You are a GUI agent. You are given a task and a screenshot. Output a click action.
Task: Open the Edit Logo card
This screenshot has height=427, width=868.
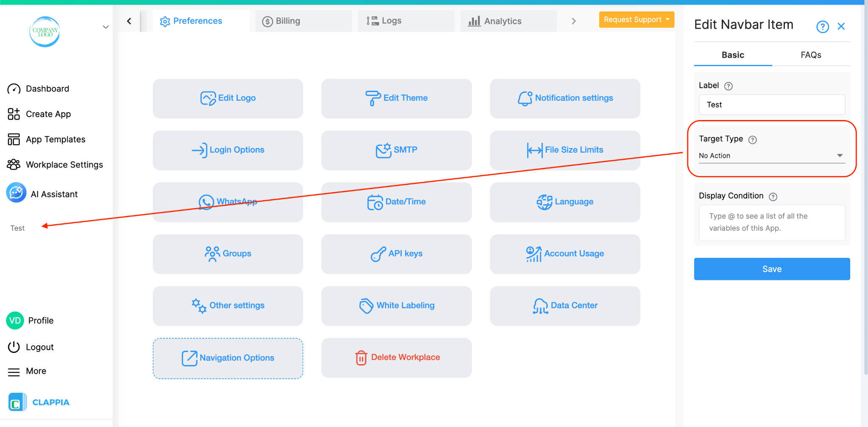228,98
